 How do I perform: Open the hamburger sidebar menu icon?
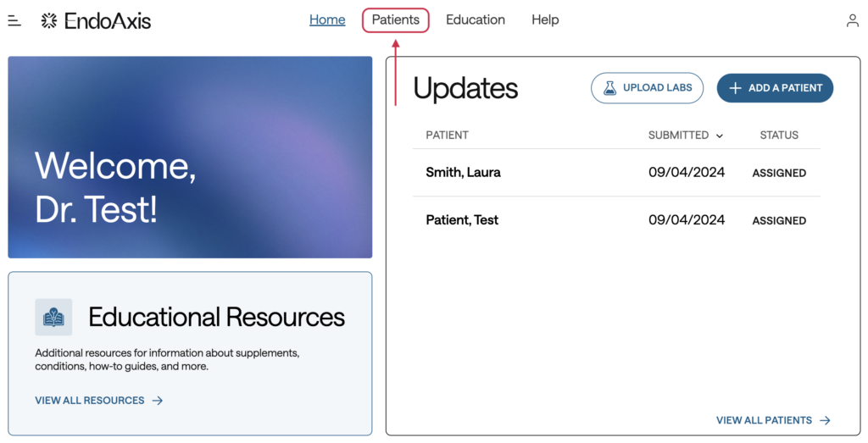click(x=14, y=20)
